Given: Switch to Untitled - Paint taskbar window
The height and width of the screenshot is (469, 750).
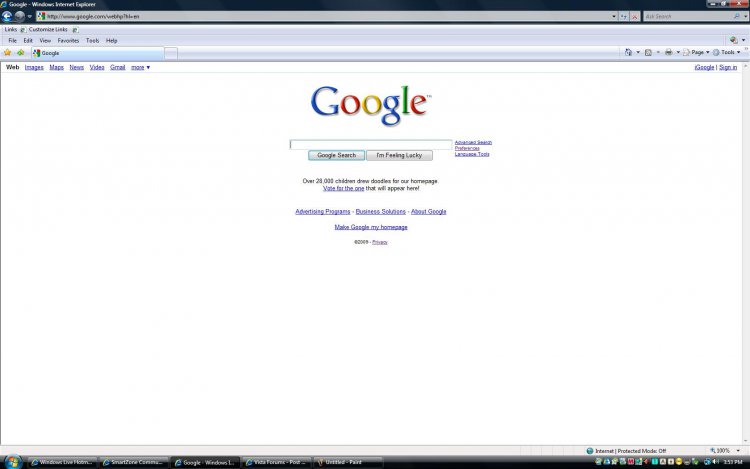Looking at the screenshot, I should point(348,462).
